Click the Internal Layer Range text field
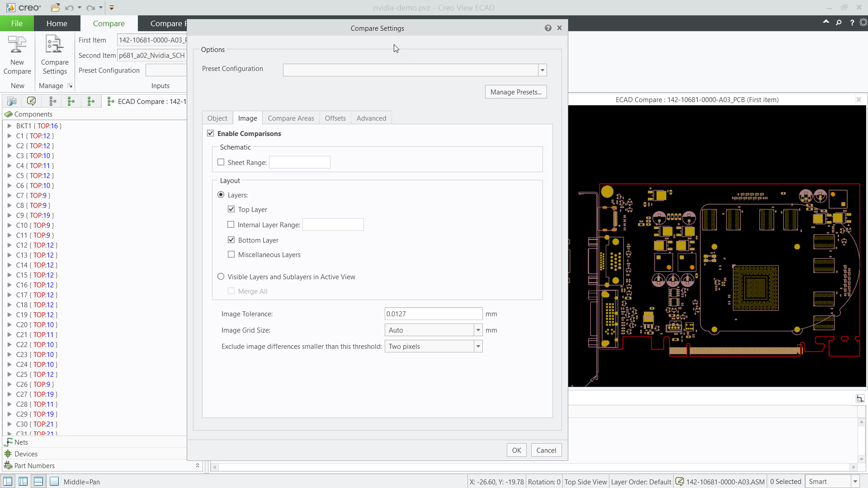868x488 pixels. 333,225
